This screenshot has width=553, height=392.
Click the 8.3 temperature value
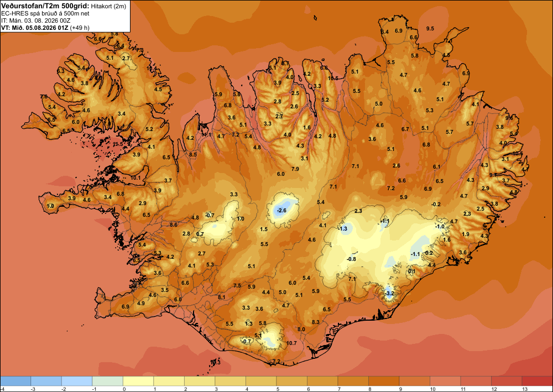(x=316, y=322)
